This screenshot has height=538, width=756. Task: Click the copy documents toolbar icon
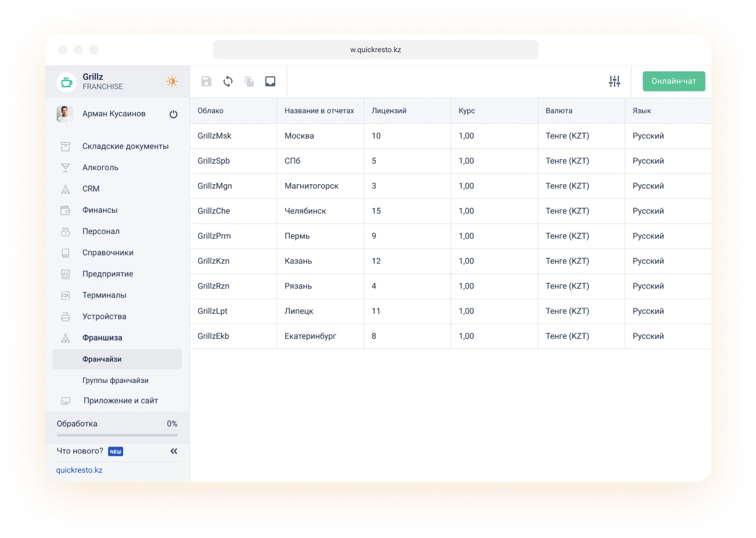(249, 82)
